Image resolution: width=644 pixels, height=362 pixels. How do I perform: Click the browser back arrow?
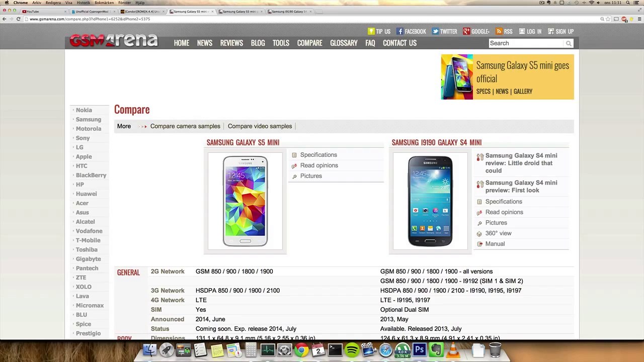point(4,19)
